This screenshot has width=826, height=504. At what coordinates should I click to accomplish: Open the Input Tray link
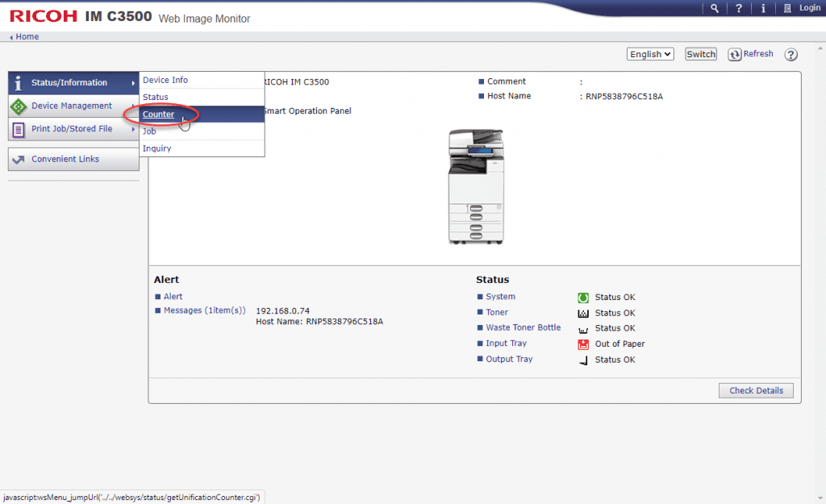[x=507, y=344]
